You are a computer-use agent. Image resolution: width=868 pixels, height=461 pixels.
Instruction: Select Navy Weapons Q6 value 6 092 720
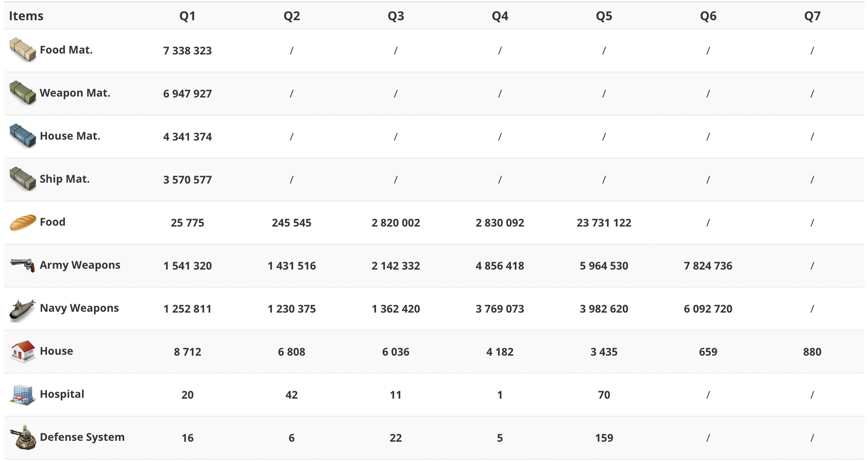[x=708, y=309]
